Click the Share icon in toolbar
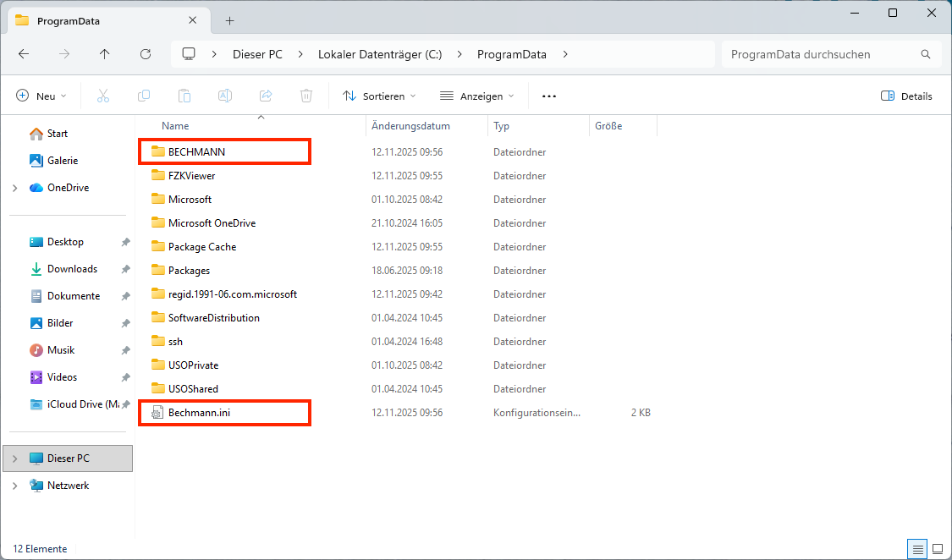Image resolution: width=952 pixels, height=560 pixels. tap(266, 96)
